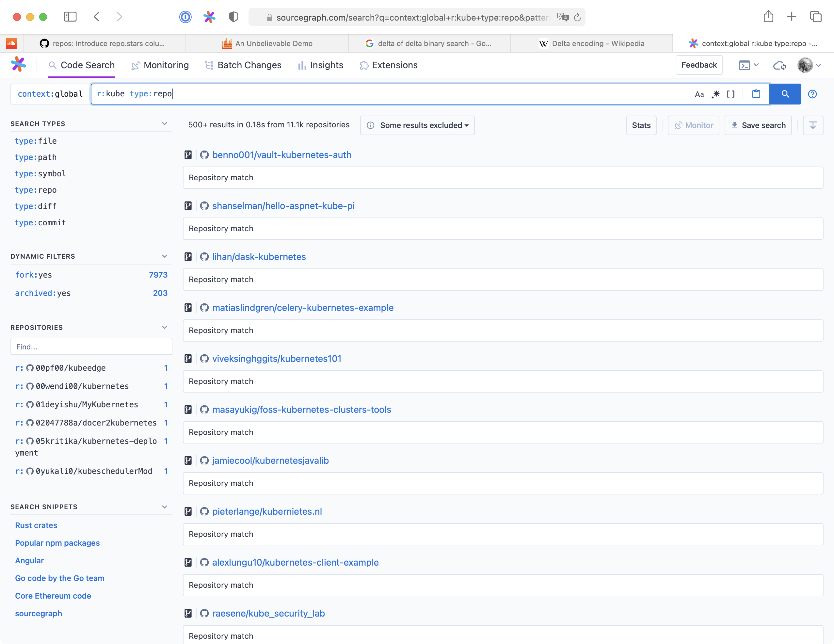Toggle regular expression search mode
The height and width of the screenshot is (644, 834).
(715, 94)
